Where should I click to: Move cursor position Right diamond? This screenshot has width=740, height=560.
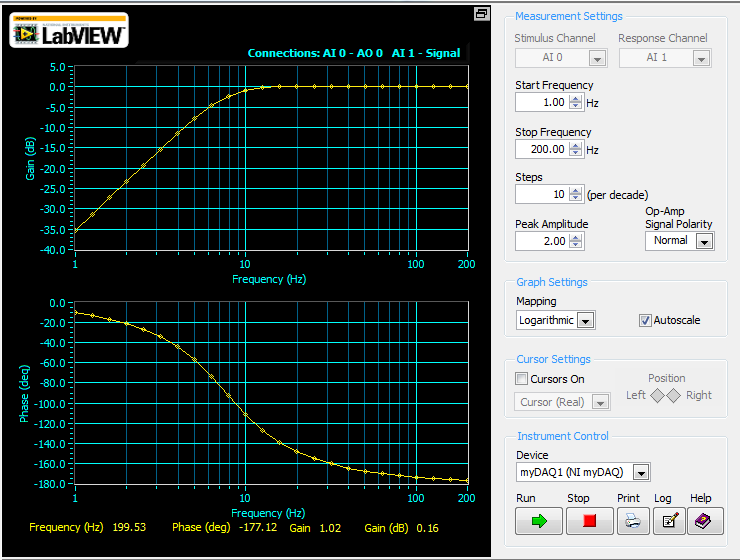click(x=673, y=395)
